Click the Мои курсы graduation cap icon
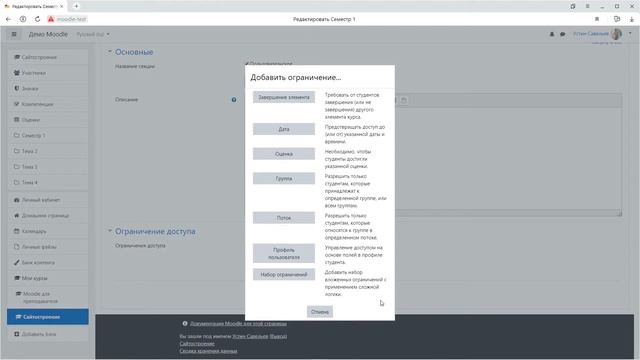This screenshot has height=360, width=640. tap(17, 278)
